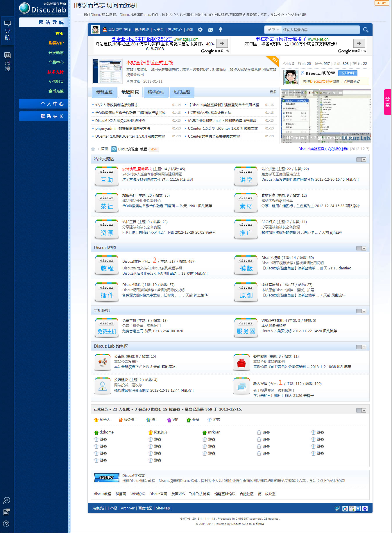The image size is (392, 533).
Task: Click the chat bubbles icon of 新人报道
Action: coord(241,386)
